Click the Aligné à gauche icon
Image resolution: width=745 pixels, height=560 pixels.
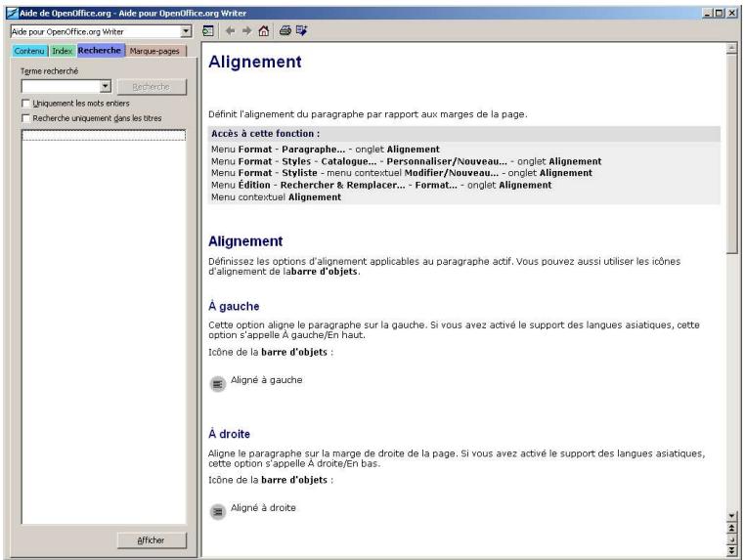[218, 384]
